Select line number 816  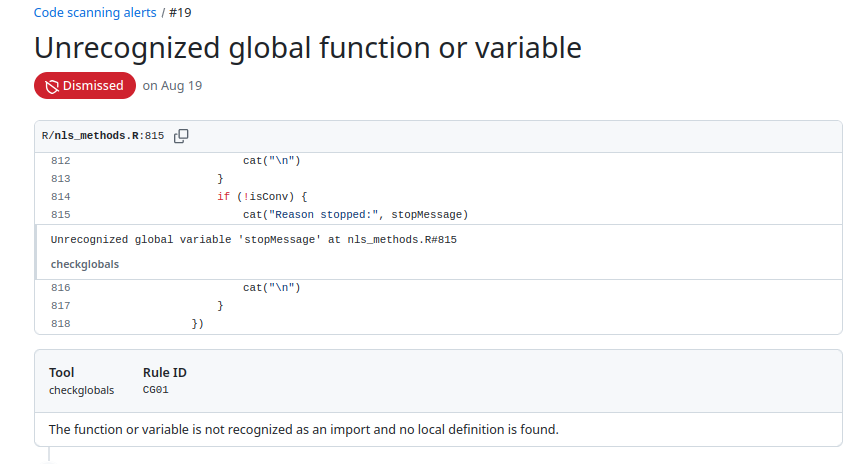pos(60,287)
